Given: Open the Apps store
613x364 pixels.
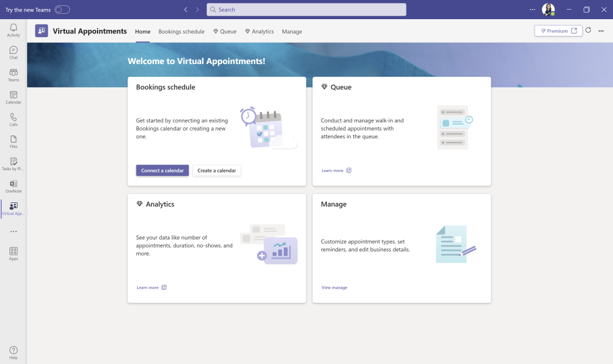Looking at the screenshot, I should [x=13, y=254].
